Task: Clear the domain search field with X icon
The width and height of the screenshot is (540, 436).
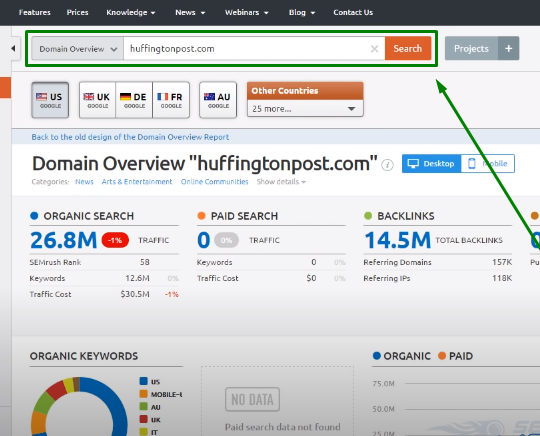Action: (374, 49)
